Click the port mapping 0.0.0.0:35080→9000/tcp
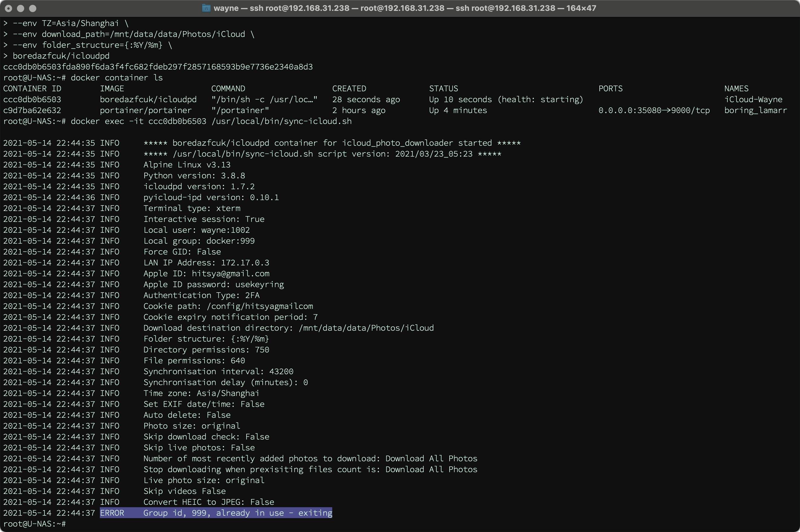Viewport: 800px width, 532px height. pyautogui.click(x=654, y=110)
